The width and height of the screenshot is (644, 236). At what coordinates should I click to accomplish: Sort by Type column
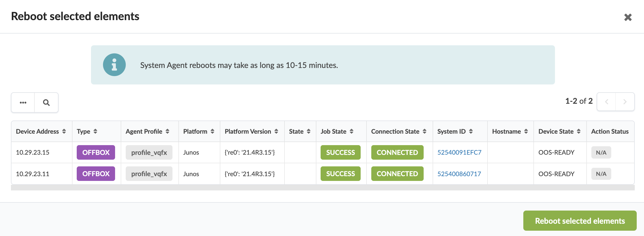click(x=95, y=131)
